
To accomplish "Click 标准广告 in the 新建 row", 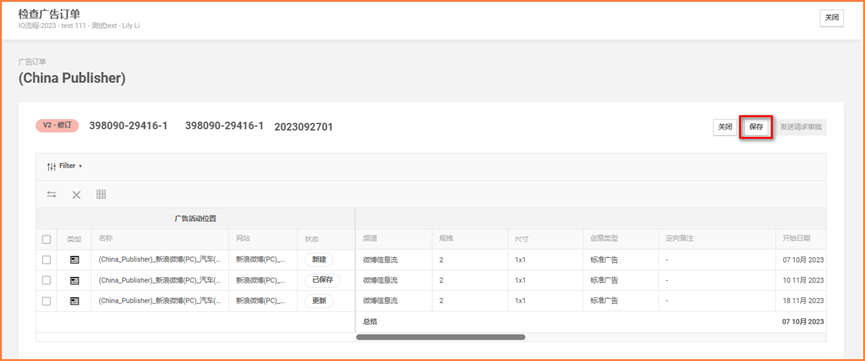I will pyautogui.click(x=604, y=259).
